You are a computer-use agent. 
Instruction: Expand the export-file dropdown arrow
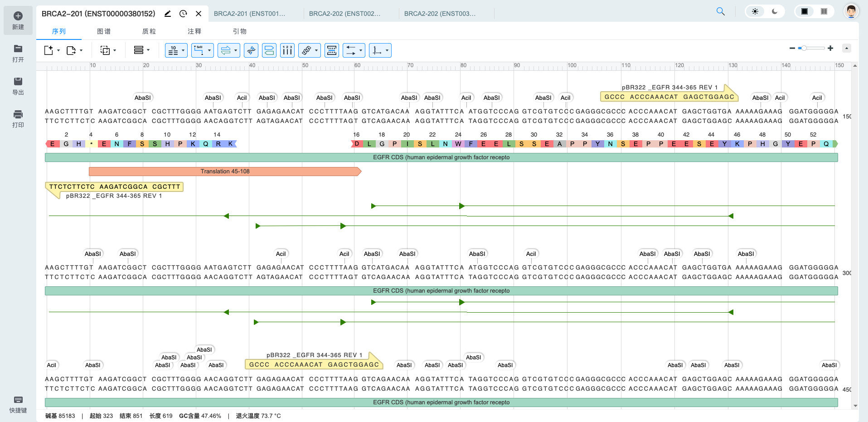coord(81,50)
